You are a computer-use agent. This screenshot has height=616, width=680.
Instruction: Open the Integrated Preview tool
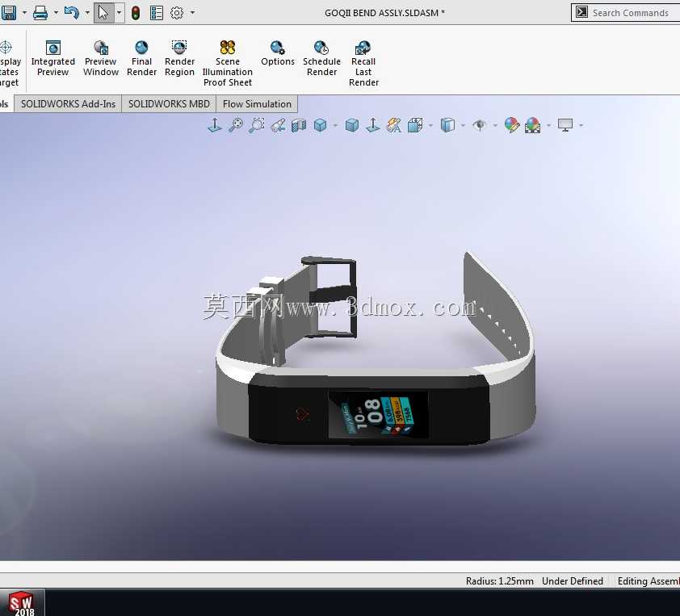coord(53,58)
